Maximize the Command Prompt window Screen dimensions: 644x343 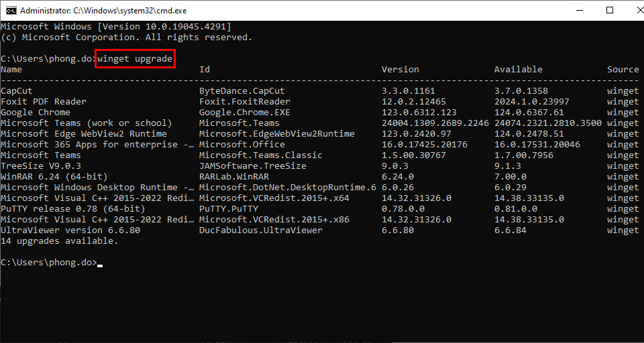tap(610, 10)
